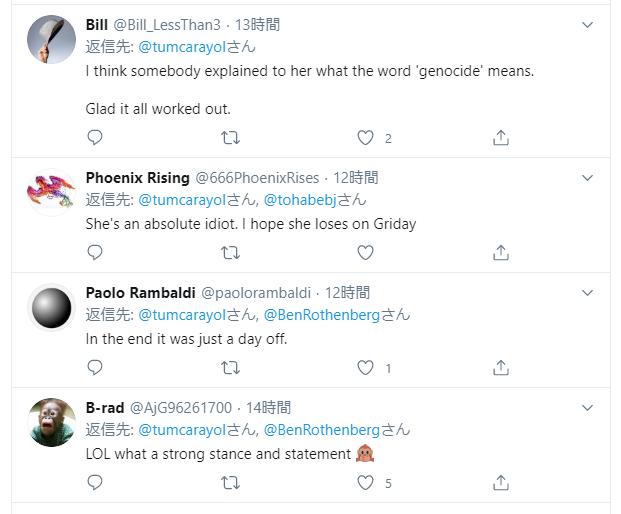This screenshot has width=621, height=514.
Task: Share Phoenix Rising's tweet
Action: click(x=501, y=254)
